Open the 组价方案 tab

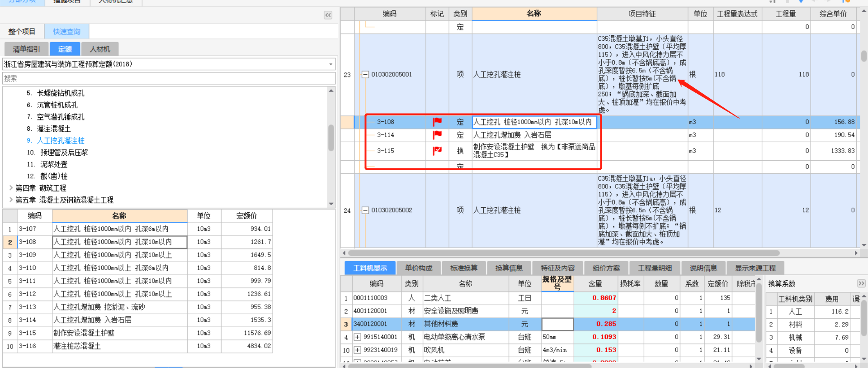click(606, 268)
